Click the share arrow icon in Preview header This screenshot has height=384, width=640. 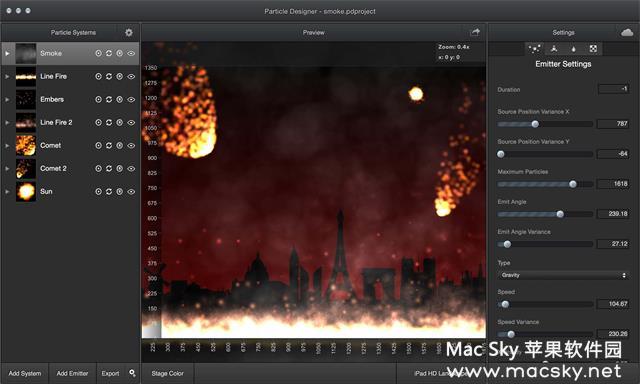click(x=475, y=32)
